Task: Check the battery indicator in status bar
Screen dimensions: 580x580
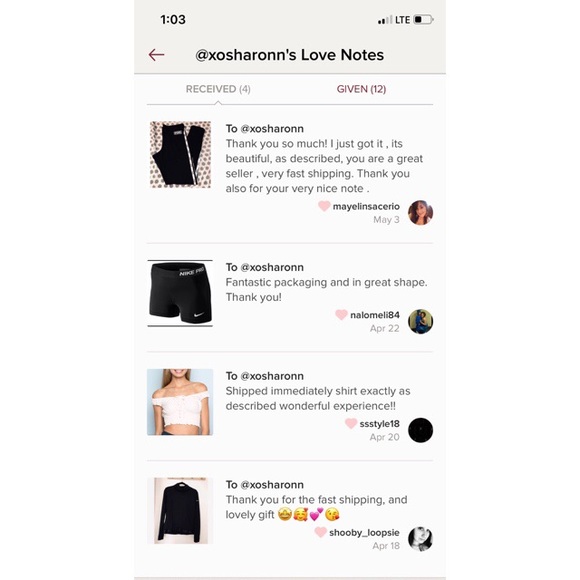Action: coord(423,19)
